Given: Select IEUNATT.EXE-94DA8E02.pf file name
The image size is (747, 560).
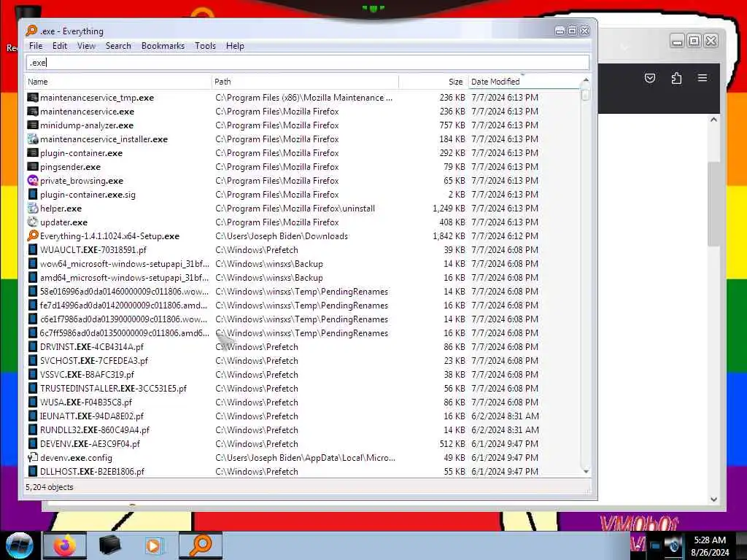Looking at the screenshot, I should [x=91, y=416].
